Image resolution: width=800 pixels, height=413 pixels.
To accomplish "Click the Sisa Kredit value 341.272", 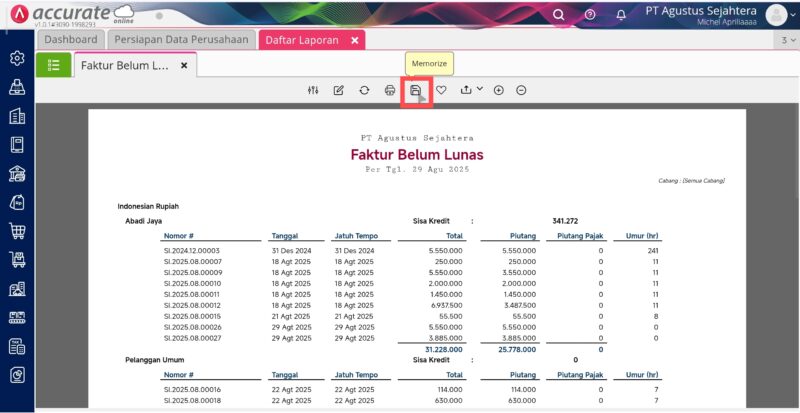I will pos(565,221).
